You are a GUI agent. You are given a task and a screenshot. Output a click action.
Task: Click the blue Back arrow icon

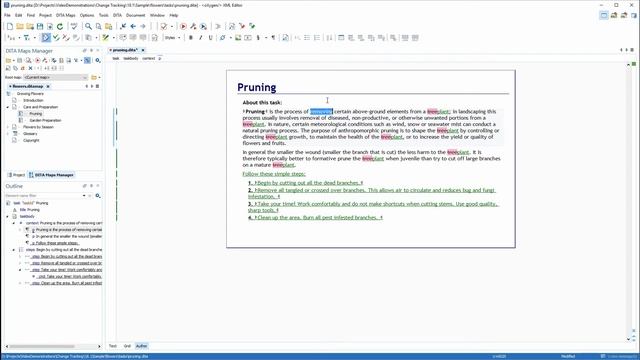click(x=133, y=26)
